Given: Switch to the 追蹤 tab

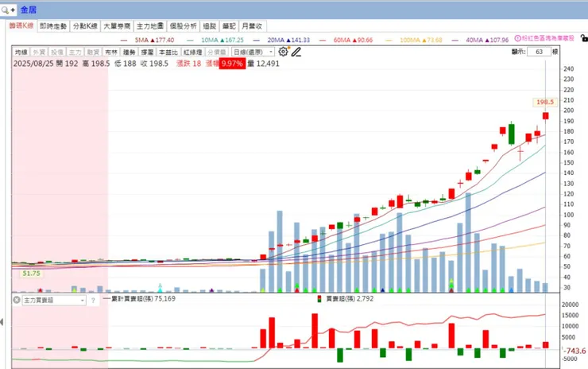Looking at the screenshot, I should [210, 26].
